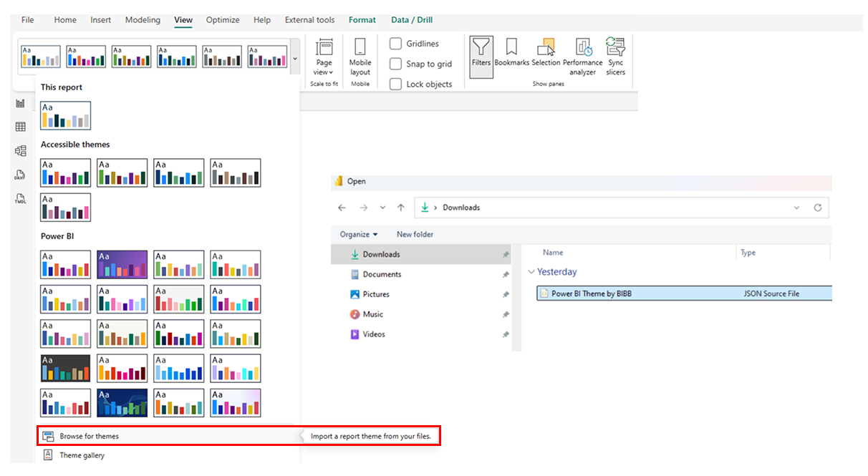Click New folder in the Open dialog

[x=415, y=234]
